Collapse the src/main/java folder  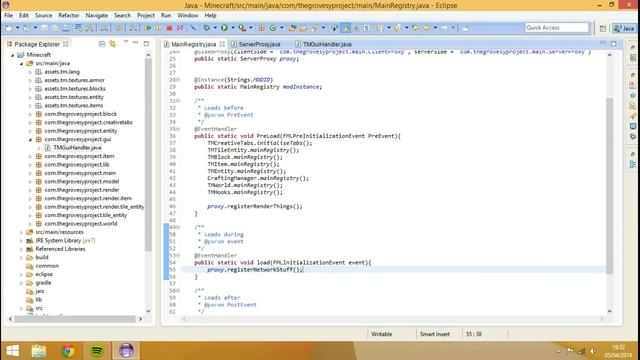21,63
